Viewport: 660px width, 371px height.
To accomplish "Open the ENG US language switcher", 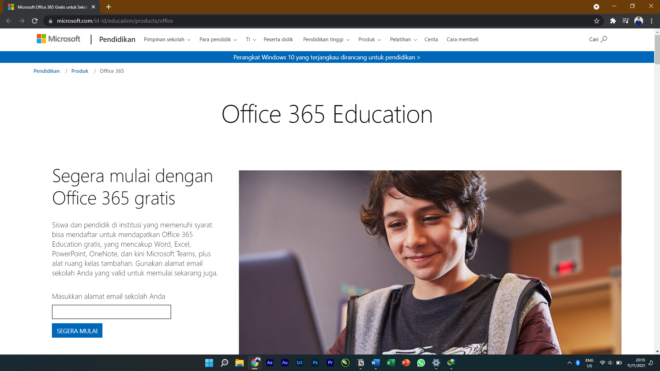I will [x=589, y=363].
